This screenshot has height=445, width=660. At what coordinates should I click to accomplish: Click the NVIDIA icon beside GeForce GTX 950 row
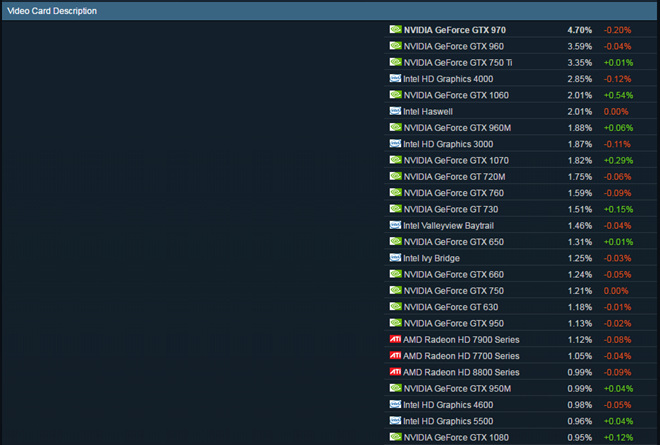(395, 323)
